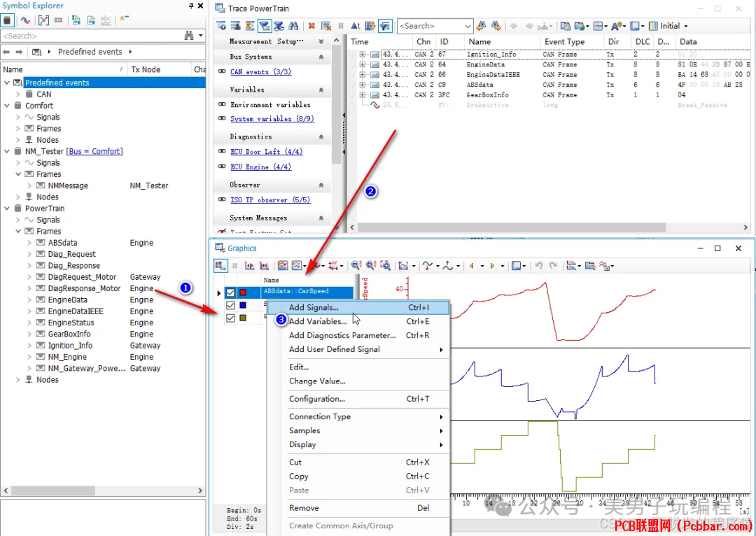Toggle the System variables filter switch
Screen dimensions: 756x536
(x=222, y=118)
